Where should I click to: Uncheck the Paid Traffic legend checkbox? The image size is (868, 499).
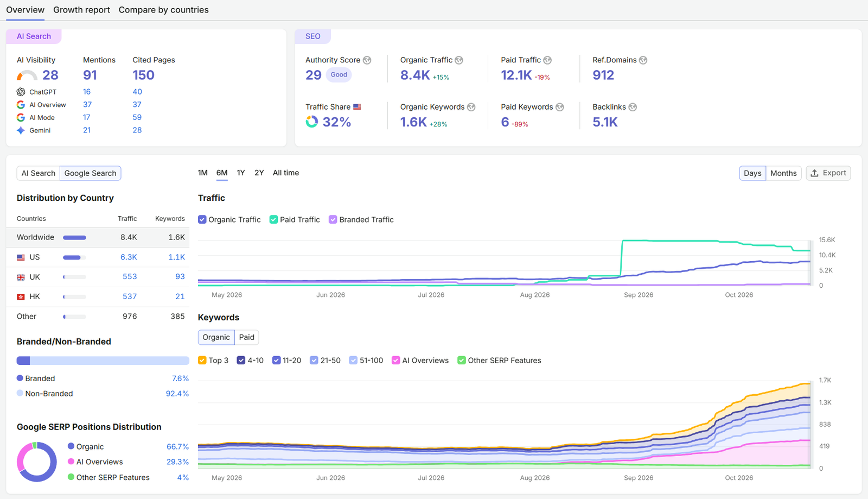[x=273, y=219]
